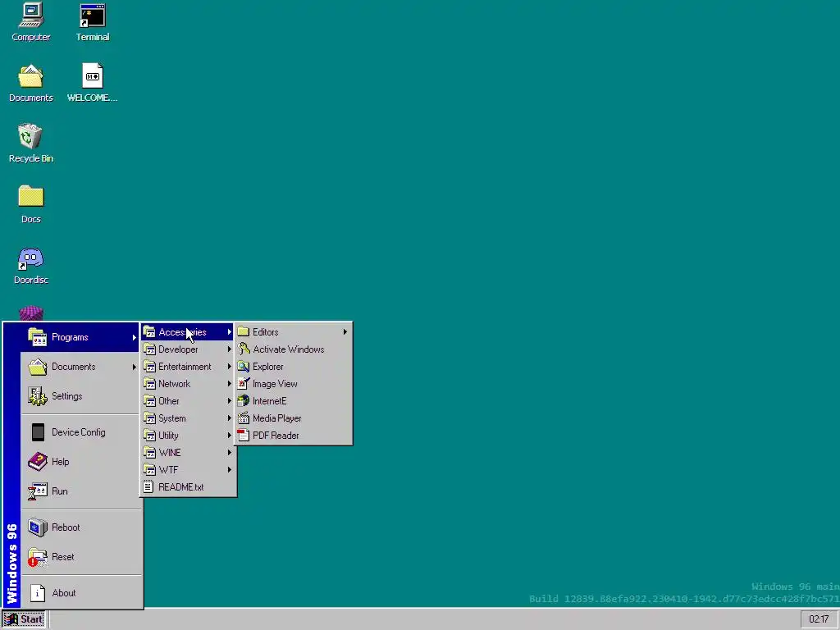
Task: Click the Media Player label
Action: pos(277,418)
